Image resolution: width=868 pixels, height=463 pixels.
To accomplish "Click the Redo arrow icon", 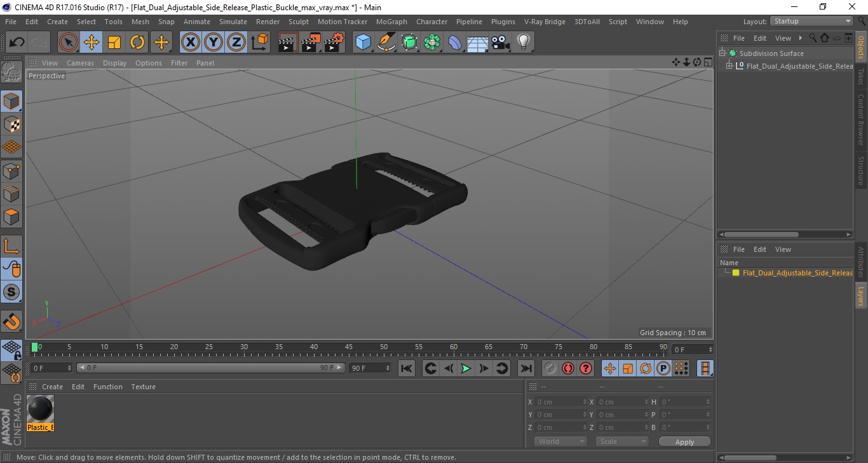I will (x=40, y=43).
